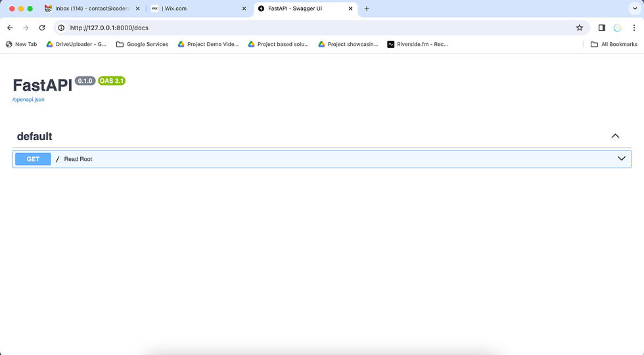Open the tab search dropdown arrow

635,8
